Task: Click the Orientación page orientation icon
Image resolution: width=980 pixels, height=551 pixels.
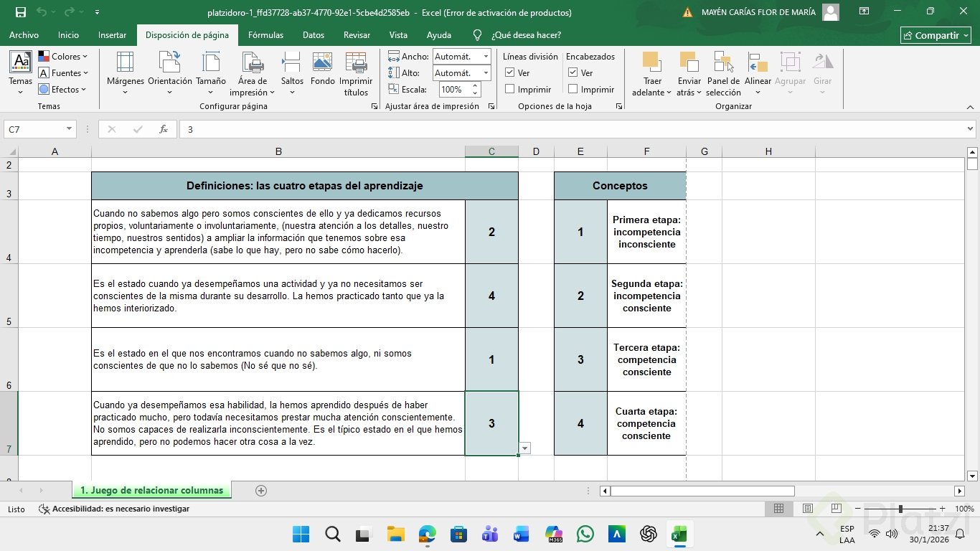Action: pyautogui.click(x=170, y=63)
